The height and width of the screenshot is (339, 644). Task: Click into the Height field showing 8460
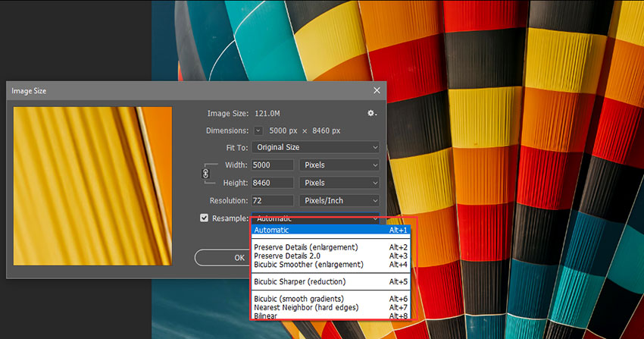pos(272,183)
